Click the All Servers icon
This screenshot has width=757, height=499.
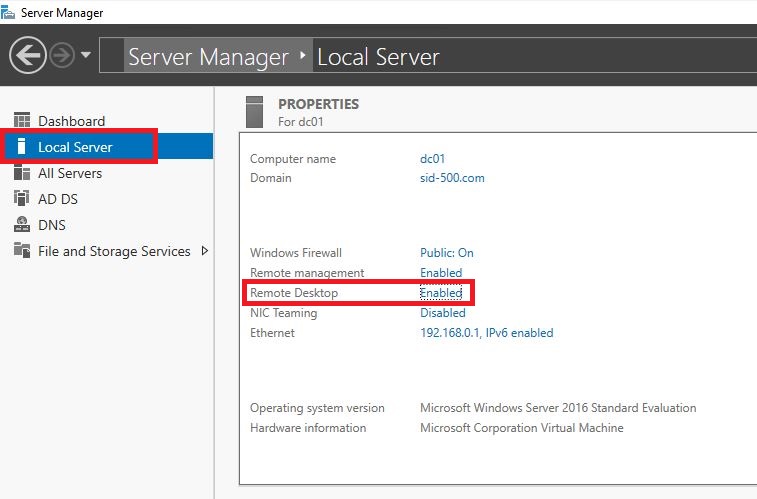pos(22,173)
